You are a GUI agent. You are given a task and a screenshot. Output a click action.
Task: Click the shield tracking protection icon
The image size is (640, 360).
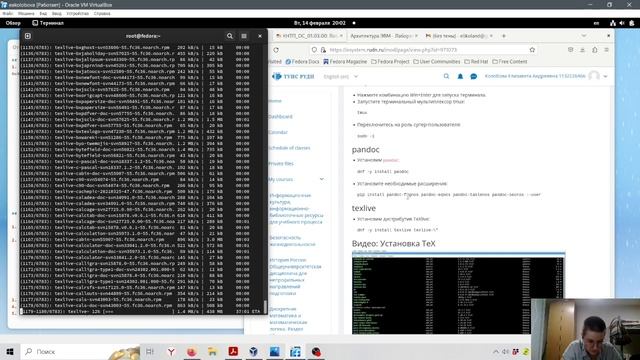click(314, 50)
